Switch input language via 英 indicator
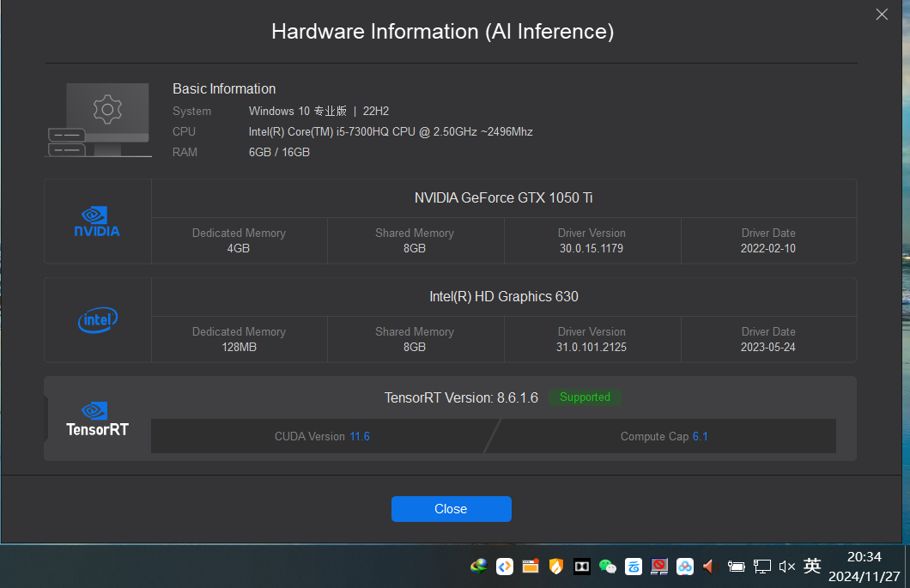This screenshot has height=588, width=910. [812, 566]
